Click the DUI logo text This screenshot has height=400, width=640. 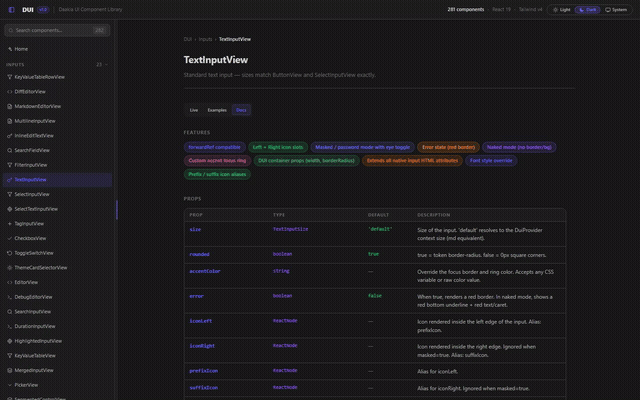pos(28,9)
